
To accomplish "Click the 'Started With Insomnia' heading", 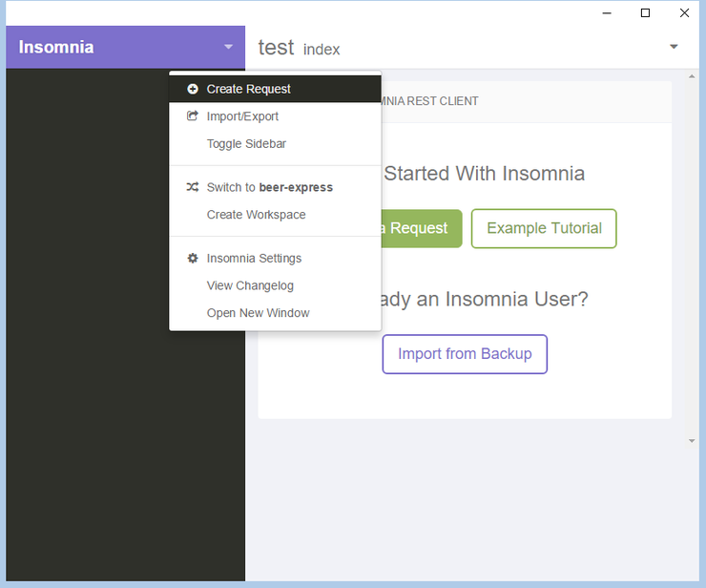I will (484, 174).
